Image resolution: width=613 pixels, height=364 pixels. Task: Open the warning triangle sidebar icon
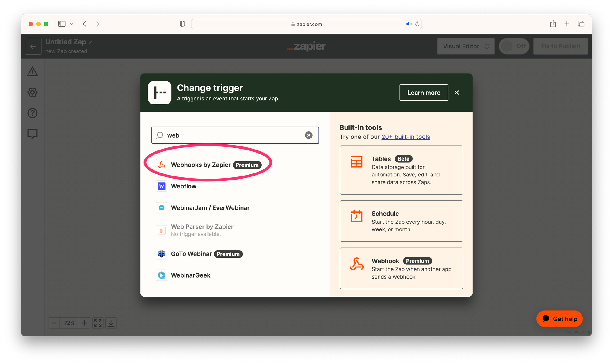(32, 72)
